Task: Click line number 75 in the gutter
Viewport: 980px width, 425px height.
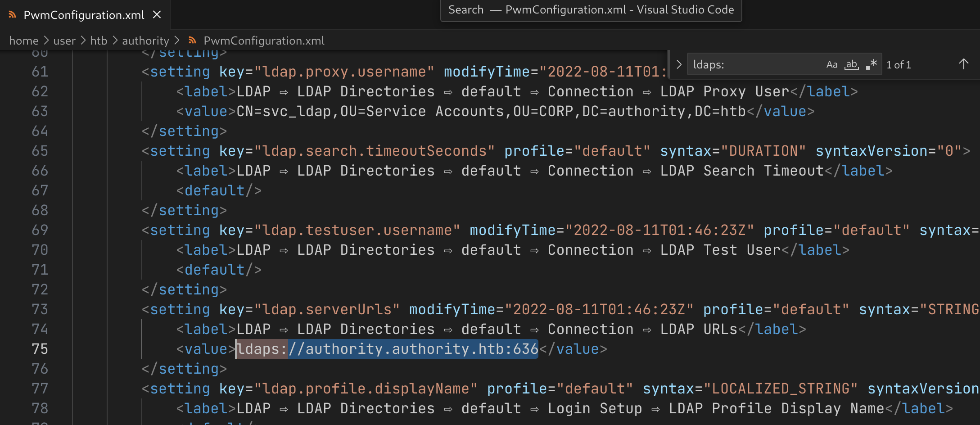Action: point(40,349)
